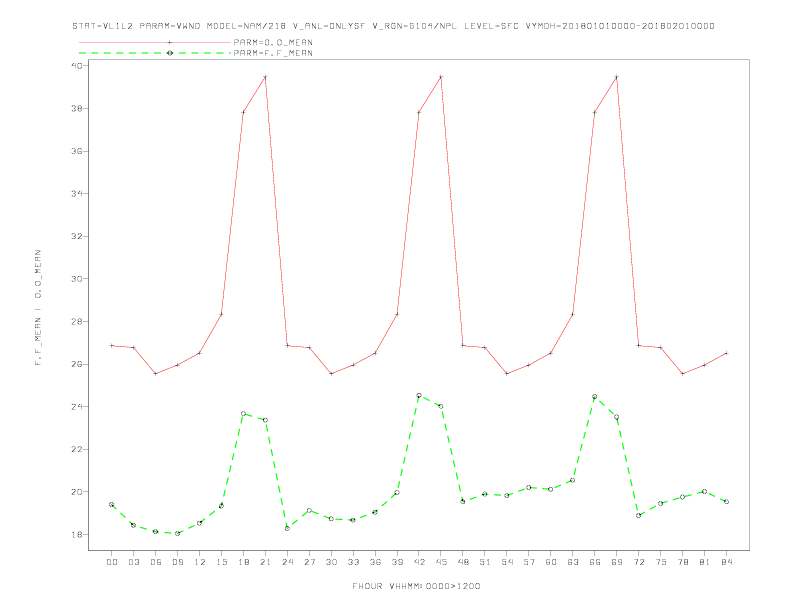Click the y-axis tick label 36
Image resolution: width=792 pixels, height=612 pixels.
(78, 151)
